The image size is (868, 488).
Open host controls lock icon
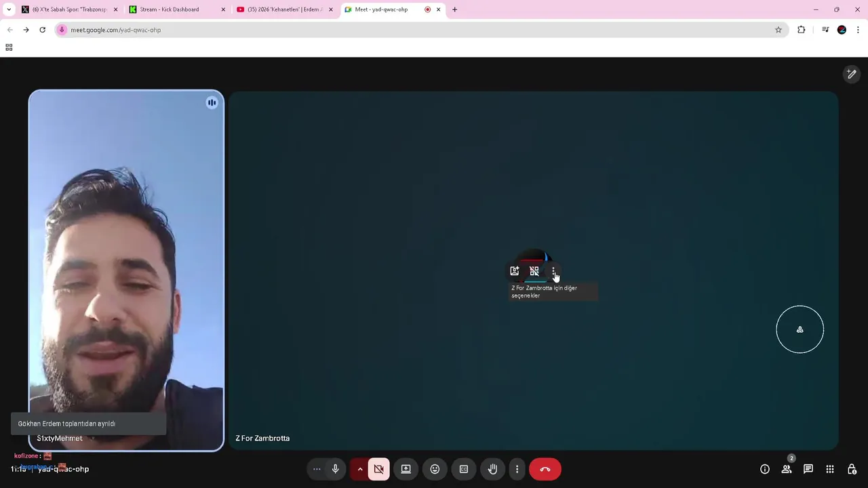pyautogui.click(x=852, y=469)
